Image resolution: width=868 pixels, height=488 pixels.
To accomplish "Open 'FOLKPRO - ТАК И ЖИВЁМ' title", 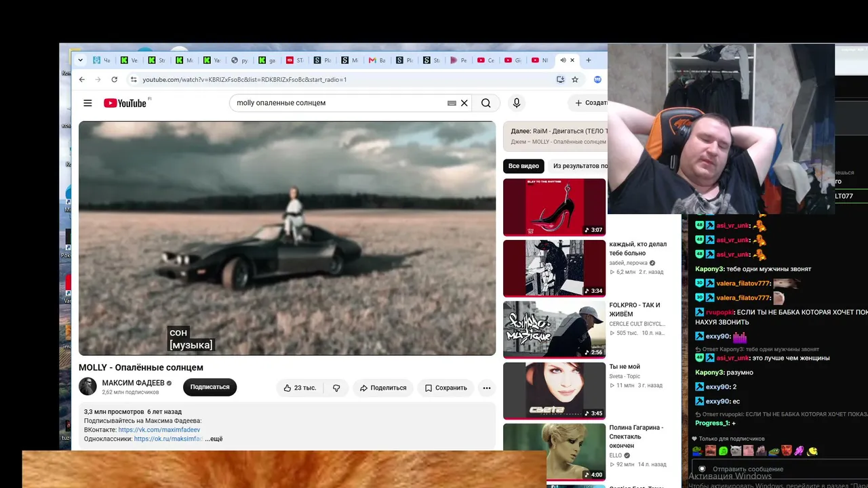I will pos(635,310).
